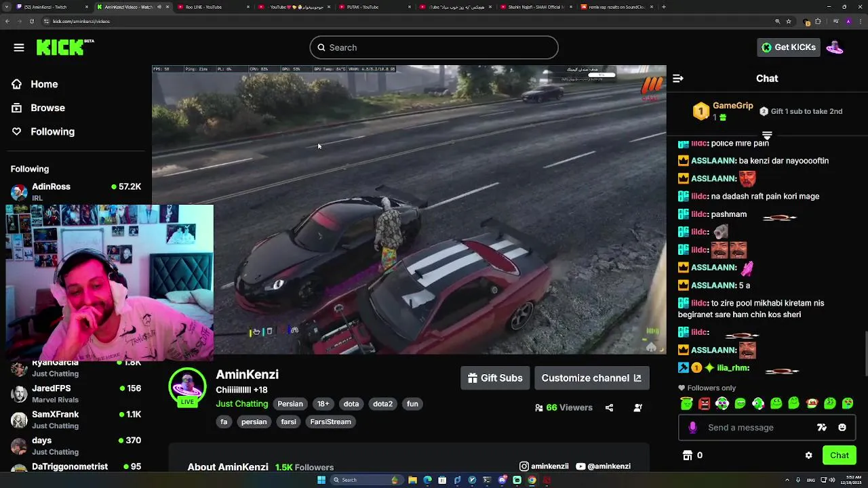The image size is (868, 488).
Task: Open the SamXFrank channel in the sidebar
Action: point(76,420)
